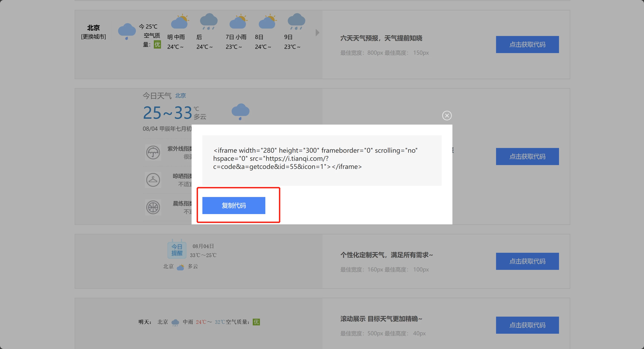Click the clothes-hanger drying index icon
Image resolution: width=644 pixels, height=349 pixels.
153,180
